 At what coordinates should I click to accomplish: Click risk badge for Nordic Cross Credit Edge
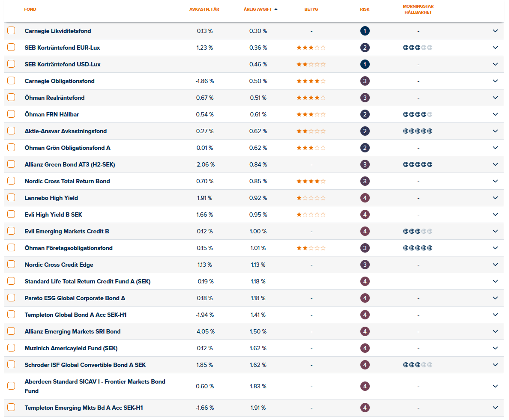coord(365,265)
